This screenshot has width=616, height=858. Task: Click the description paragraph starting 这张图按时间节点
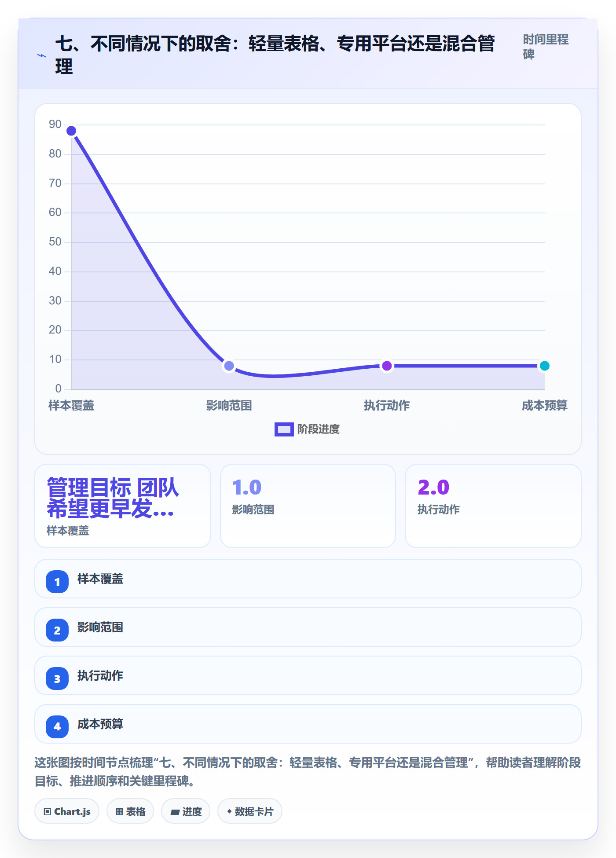tap(308, 772)
